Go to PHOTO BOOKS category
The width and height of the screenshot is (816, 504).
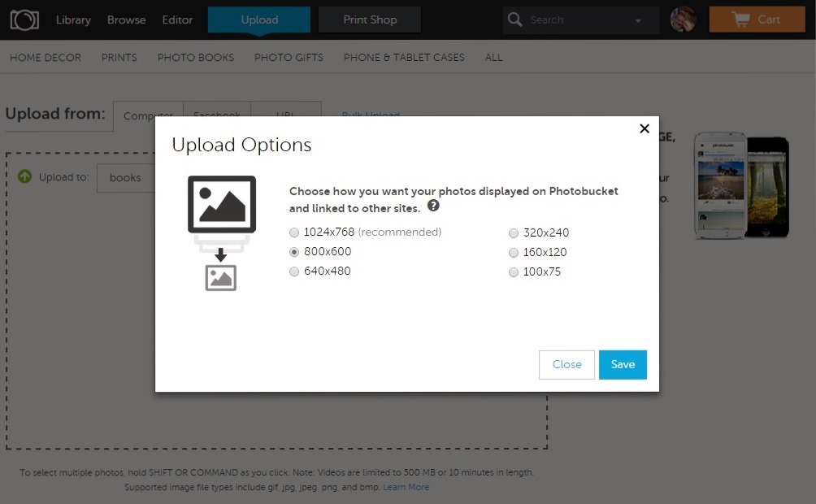(195, 58)
